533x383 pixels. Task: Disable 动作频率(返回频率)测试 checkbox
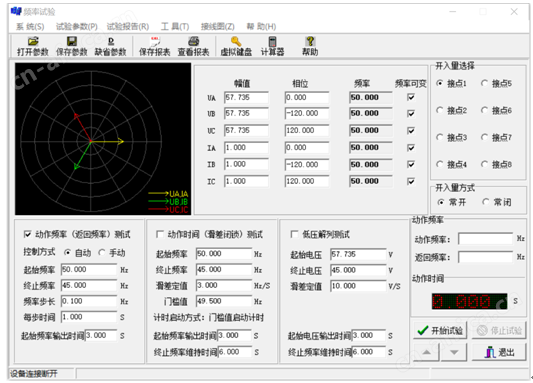(28, 234)
